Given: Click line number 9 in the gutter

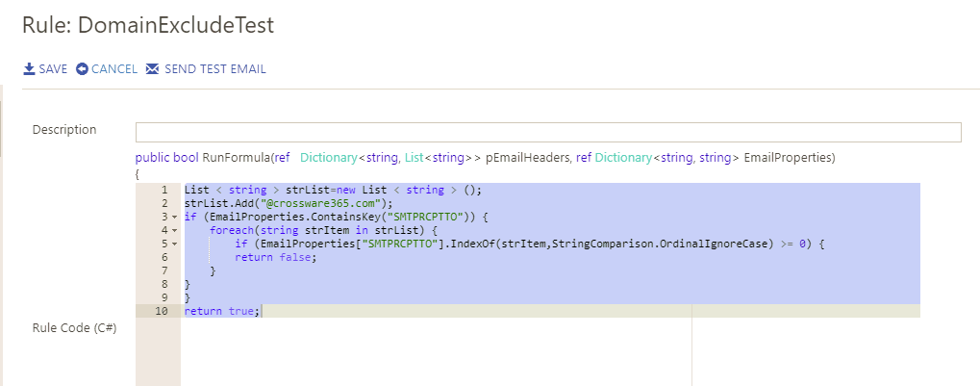Looking at the screenshot, I should [x=163, y=297].
